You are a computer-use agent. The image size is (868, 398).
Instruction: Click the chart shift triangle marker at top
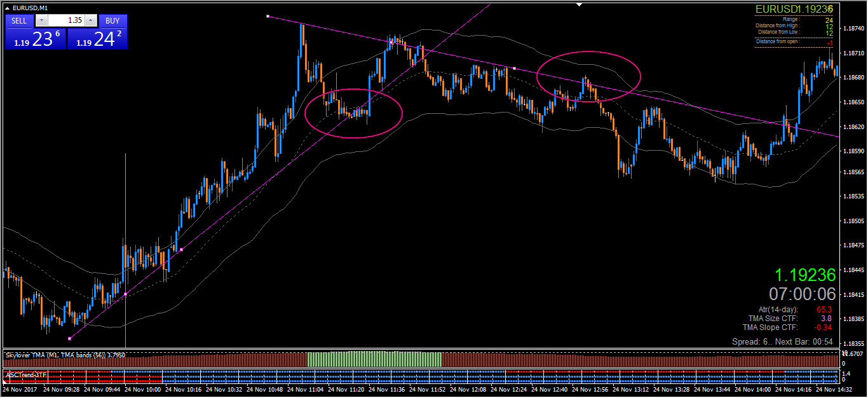[579, 4]
